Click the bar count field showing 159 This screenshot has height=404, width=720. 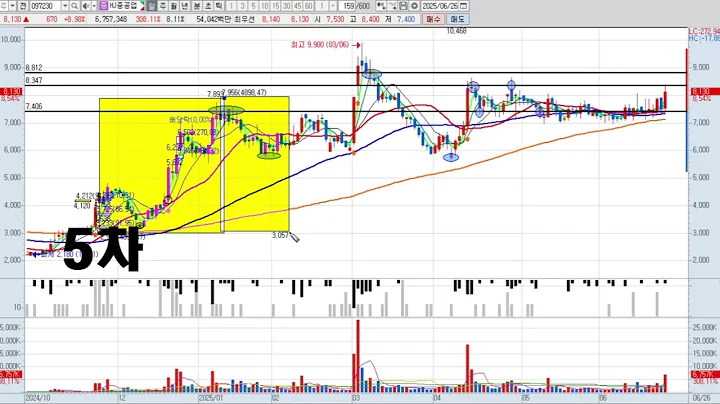click(348, 6)
